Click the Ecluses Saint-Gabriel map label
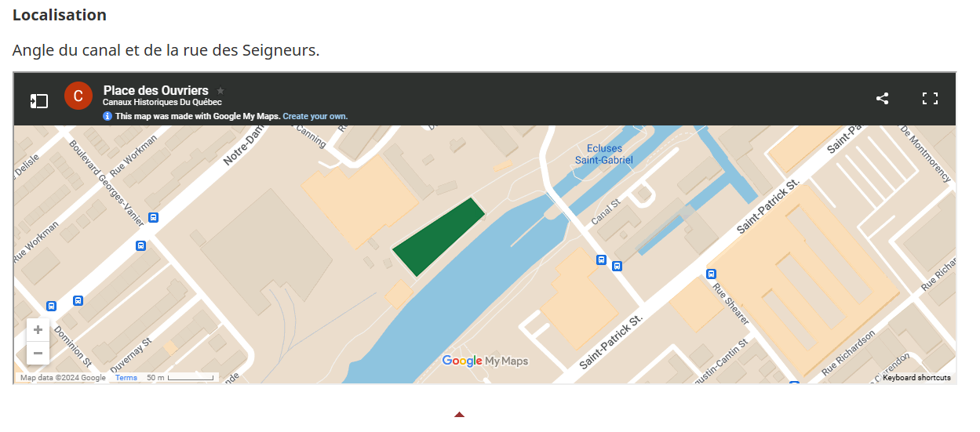Screen dimensions: 980x432 point(603,154)
